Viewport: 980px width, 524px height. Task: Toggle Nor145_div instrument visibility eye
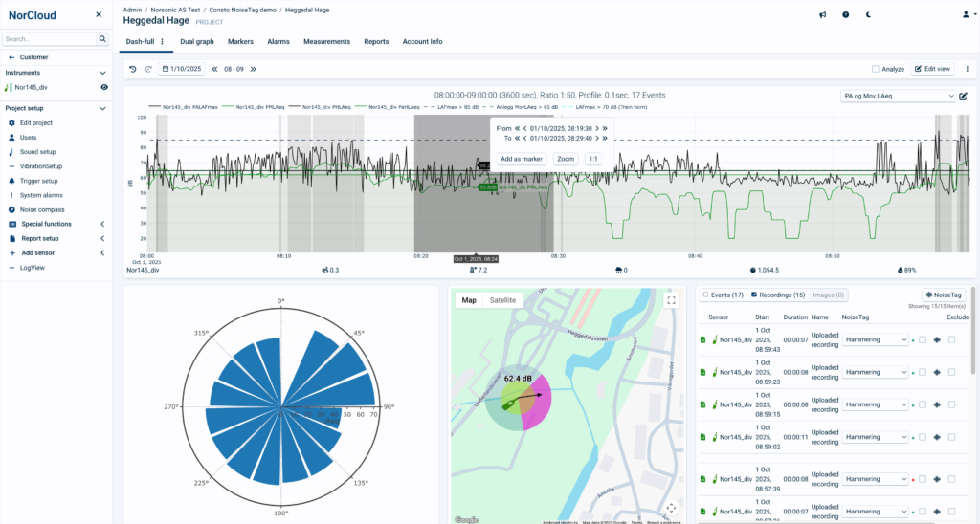[104, 87]
